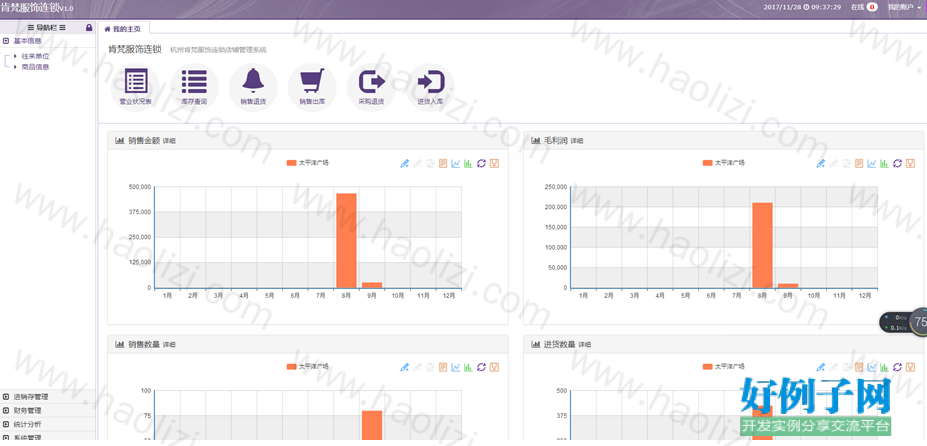Open data view icon in 毛利润 chart
This screenshot has height=446, width=927.
click(x=859, y=163)
